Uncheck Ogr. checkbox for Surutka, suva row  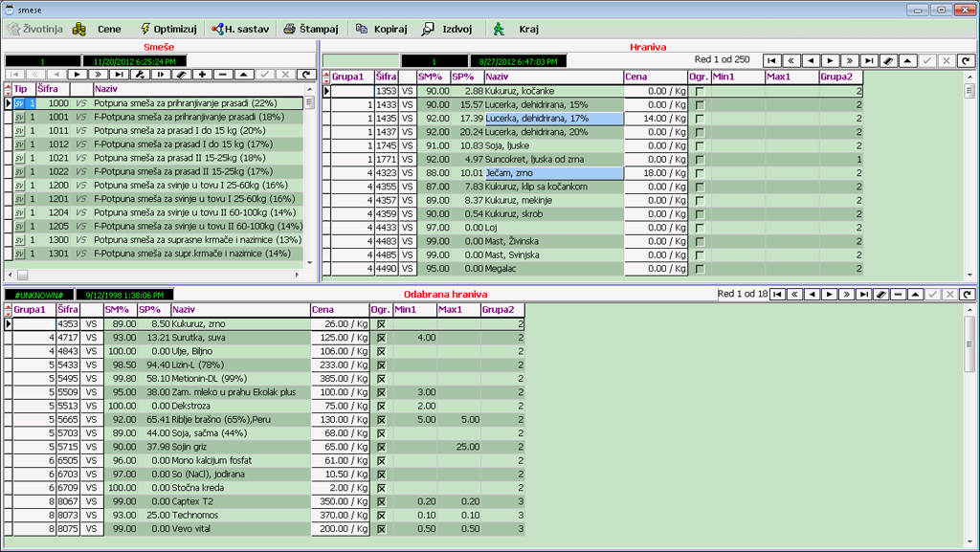coord(380,338)
